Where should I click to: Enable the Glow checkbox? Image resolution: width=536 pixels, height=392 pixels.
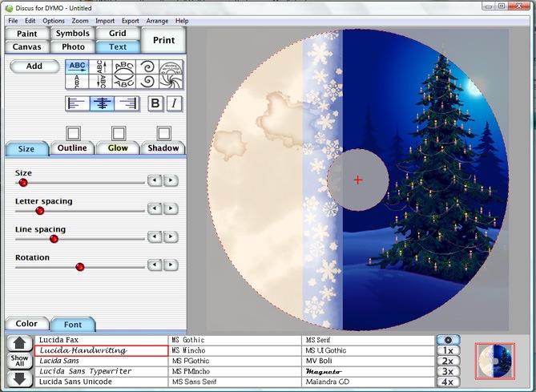[119, 133]
